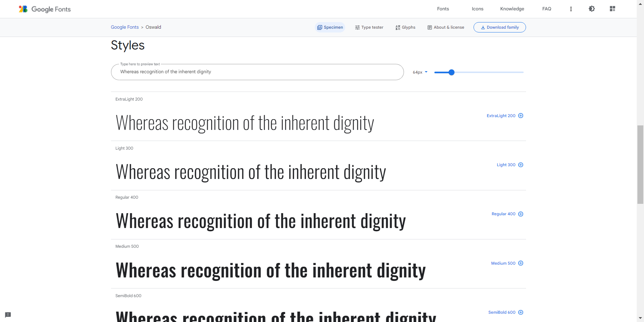The height and width of the screenshot is (322, 644).
Task: Add Light 300 style plus icon
Action: click(521, 165)
